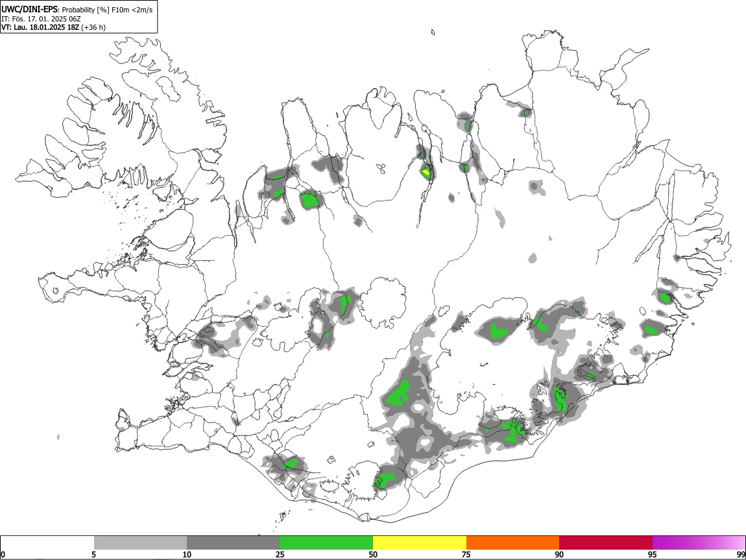Click the dark gray 10-25% legend swatch
The image size is (746, 560).
pos(234,543)
